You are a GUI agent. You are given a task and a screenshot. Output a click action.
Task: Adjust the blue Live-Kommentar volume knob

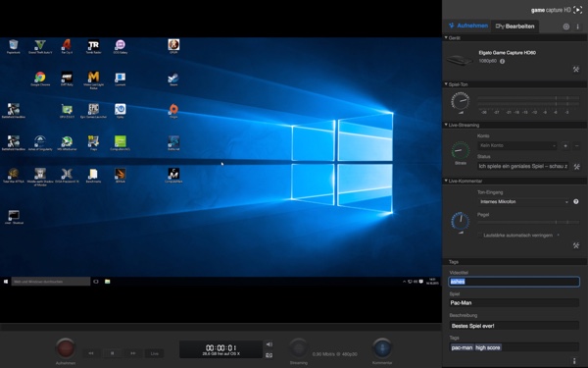[461, 221]
